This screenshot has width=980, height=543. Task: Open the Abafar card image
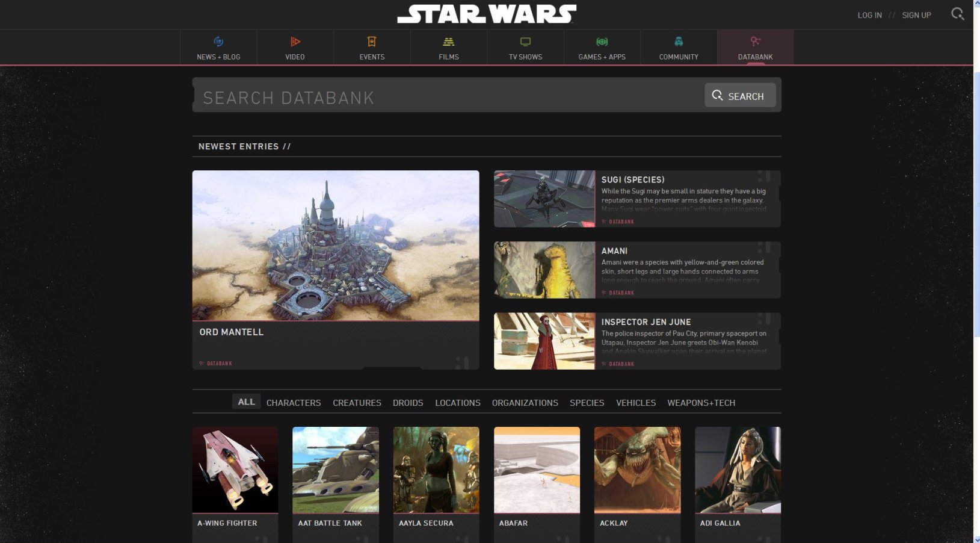click(x=537, y=470)
